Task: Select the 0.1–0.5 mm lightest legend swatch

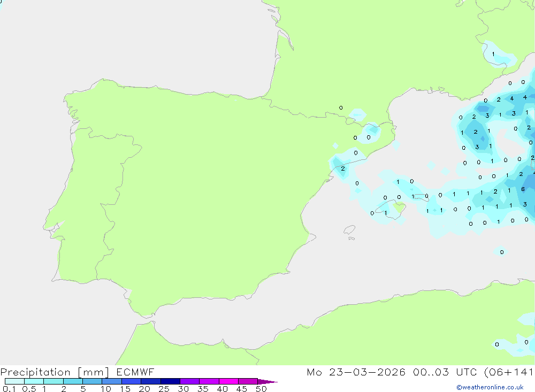Action: tap(14, 381)
